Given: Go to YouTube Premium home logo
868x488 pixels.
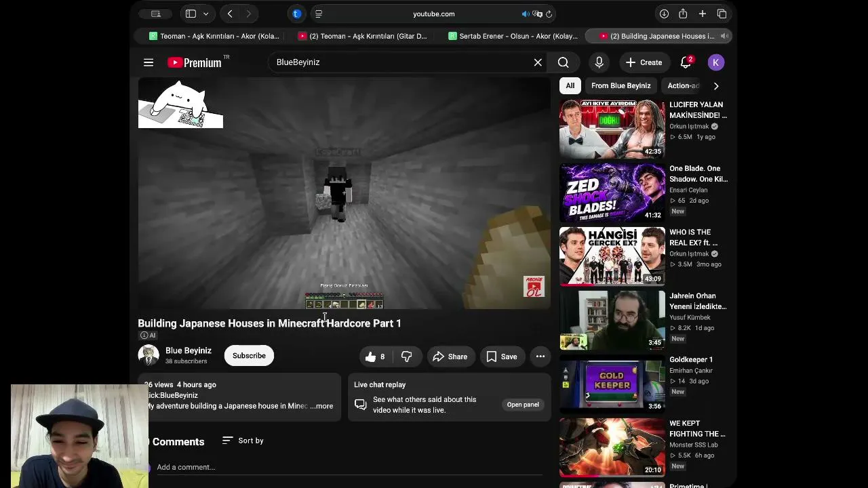Looking at the screenshot, I should [195, 62].
